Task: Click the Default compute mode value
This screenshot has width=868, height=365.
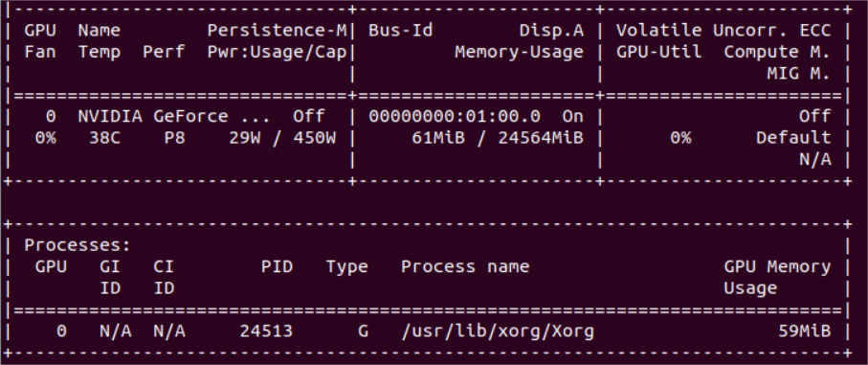Action: (793, 137)
